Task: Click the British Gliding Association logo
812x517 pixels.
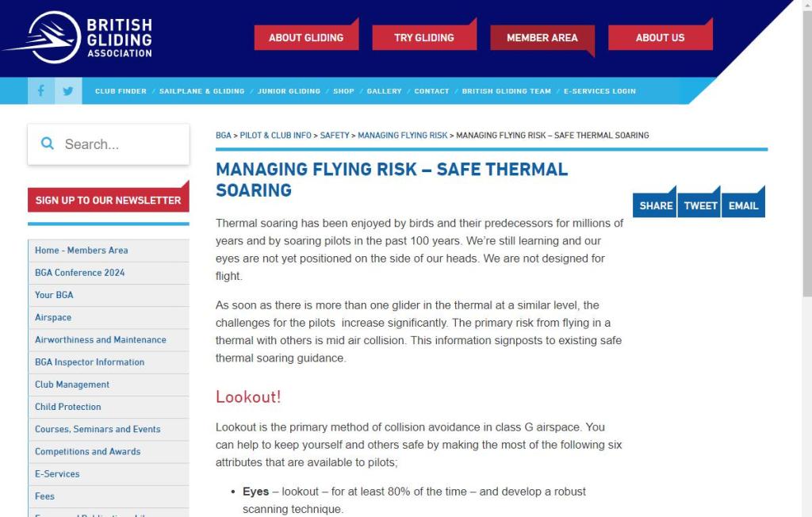Action: click(x=78, y=37)
